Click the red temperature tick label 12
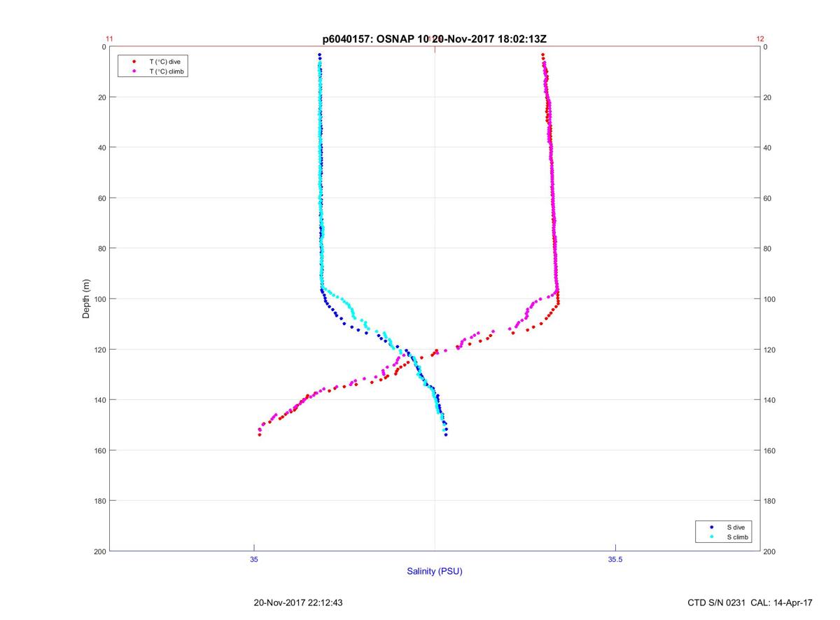Screen dimensions: 840x620 [x=760, y=39]
